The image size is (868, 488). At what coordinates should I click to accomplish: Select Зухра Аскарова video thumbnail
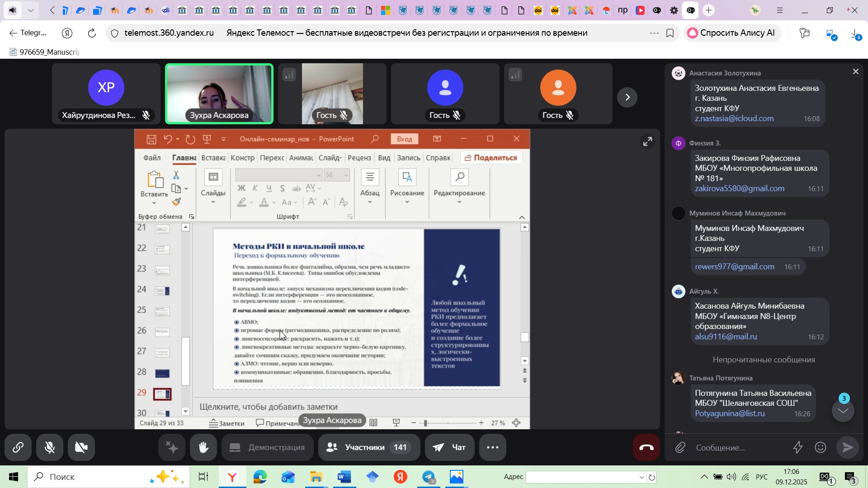click(219, 94)
